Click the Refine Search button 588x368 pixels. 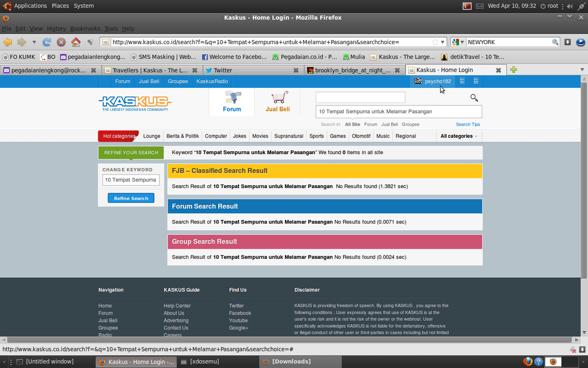point(131,198)
